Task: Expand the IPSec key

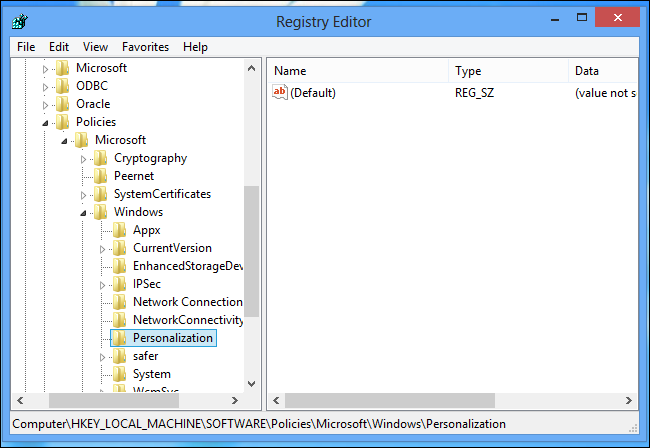Action: (x=102, y=285)
